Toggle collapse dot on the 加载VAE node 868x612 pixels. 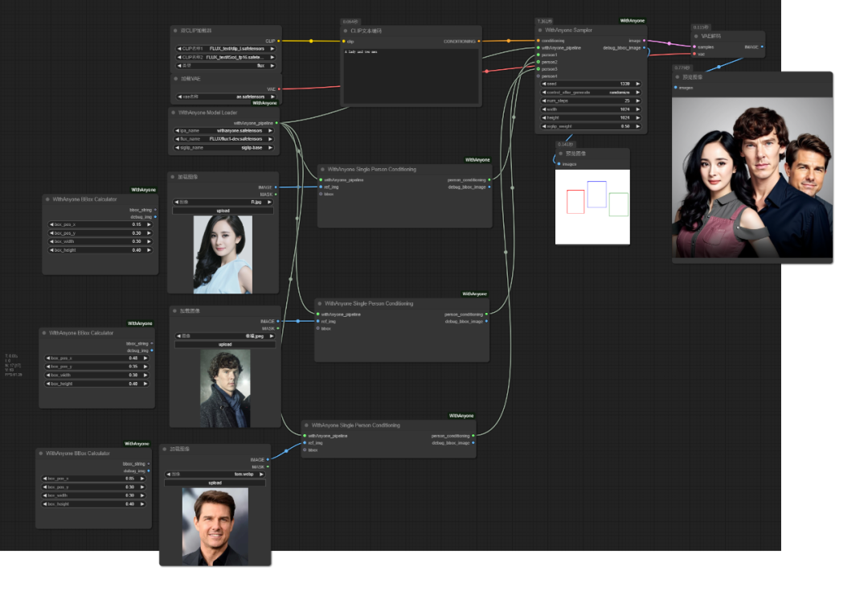coord(175,79)
